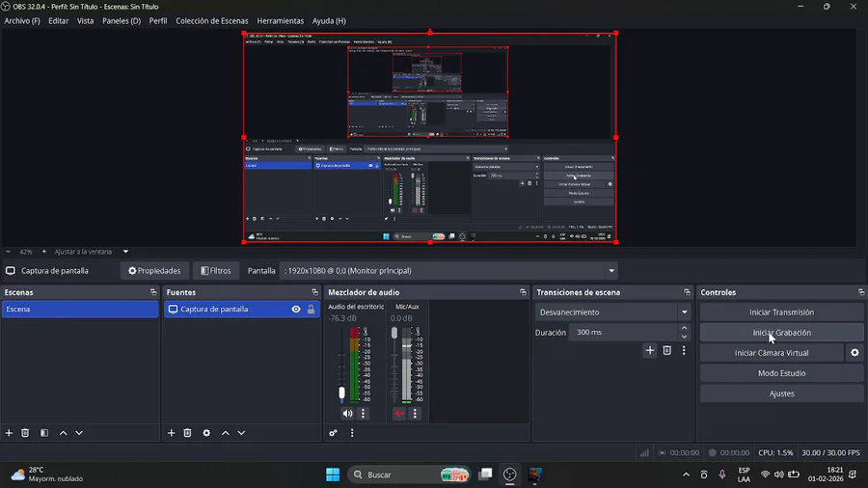
Task: Open Vista menu
Action: 85,20
